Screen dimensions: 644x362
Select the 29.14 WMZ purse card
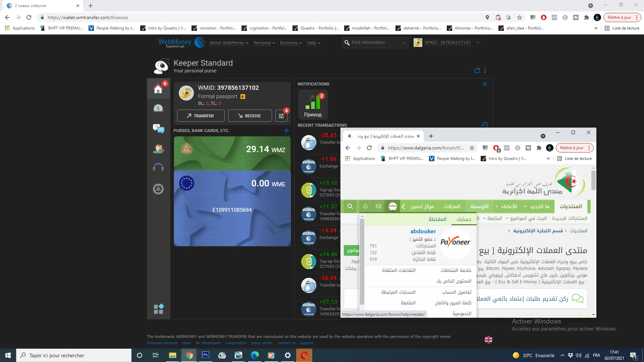232,153
